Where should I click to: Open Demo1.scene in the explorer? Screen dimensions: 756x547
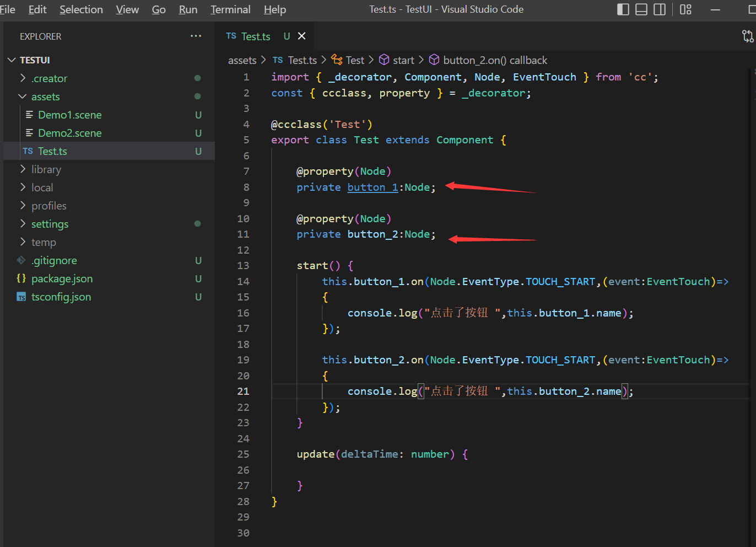(69, 115)
